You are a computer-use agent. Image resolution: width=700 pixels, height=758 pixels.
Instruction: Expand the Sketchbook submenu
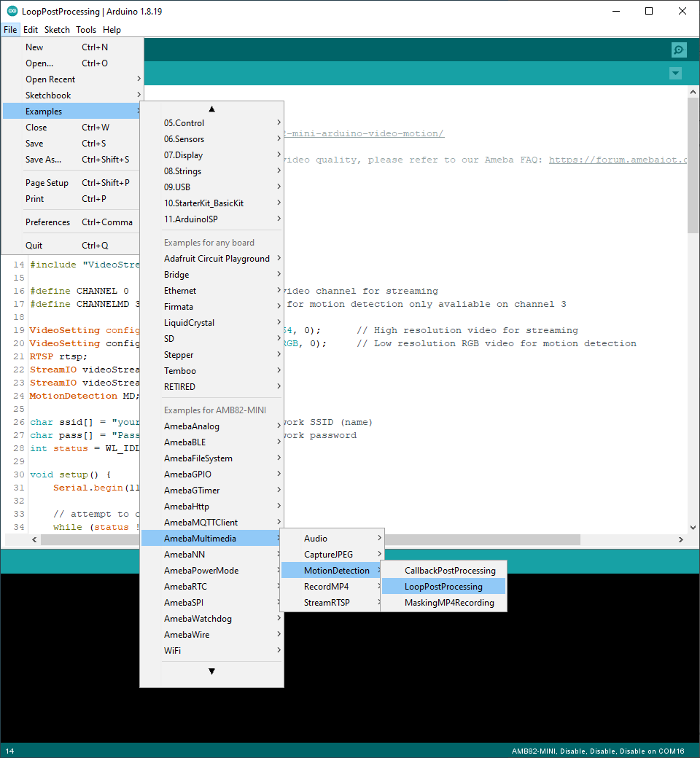pos(73,95)
